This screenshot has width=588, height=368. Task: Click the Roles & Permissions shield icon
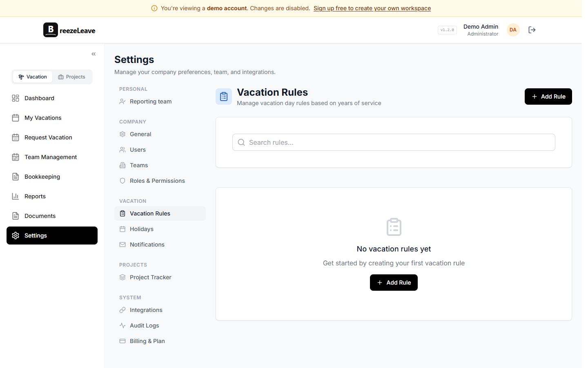(122, 181)
